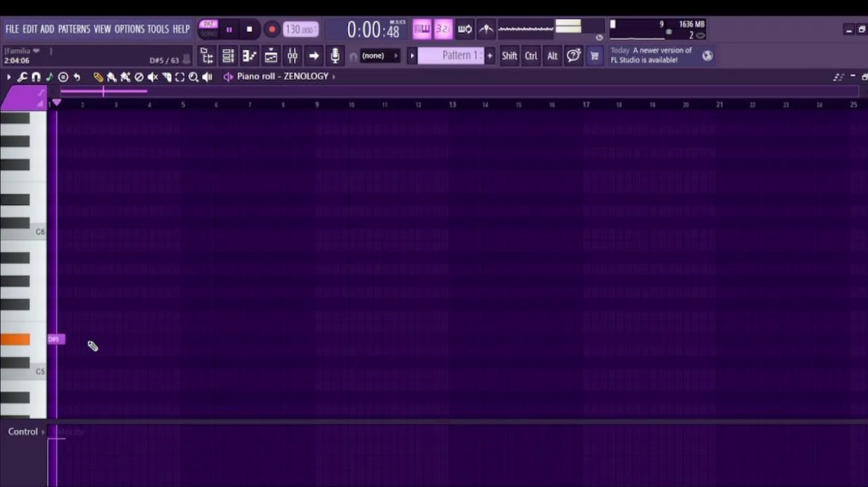Click the C6 piano key
Image resolution: width=868 pixels, height=487 pixels.
click(x=23, y=232)
